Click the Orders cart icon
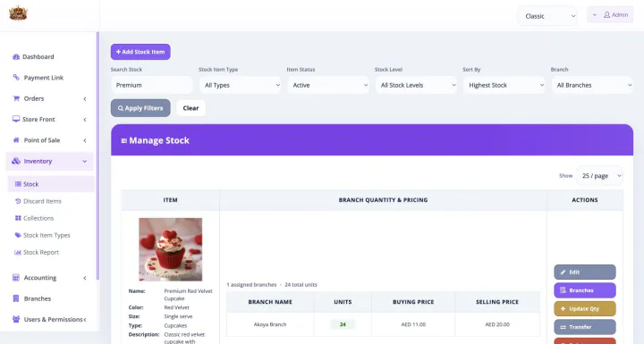This screenshot has width=644, height=344. (16, 98)
